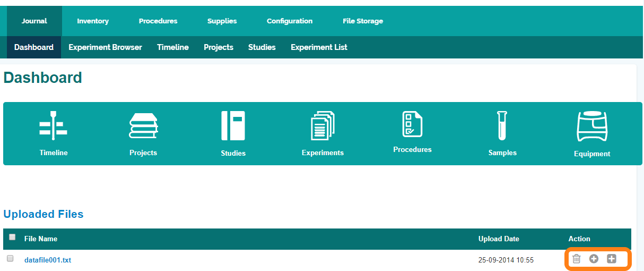Open the Experiment List submenu item
This screenshot has width=644, height=271.
(319, 47)
